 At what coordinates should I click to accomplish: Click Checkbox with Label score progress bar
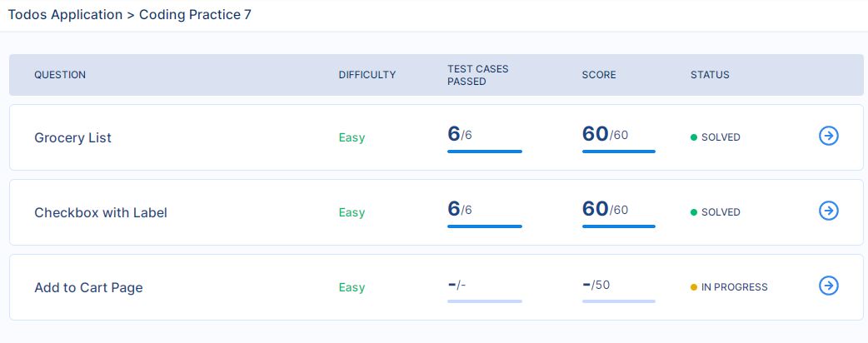tap(618, 226)
